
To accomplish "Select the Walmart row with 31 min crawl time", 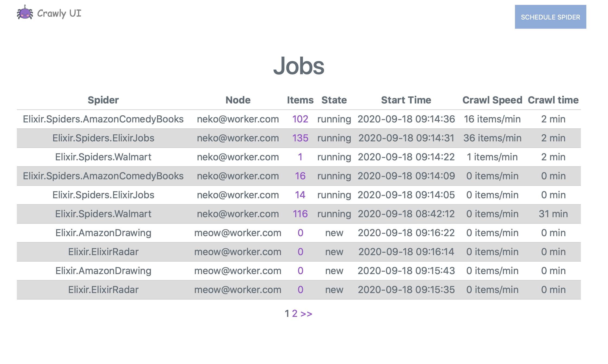I will [x=103, y=214].
